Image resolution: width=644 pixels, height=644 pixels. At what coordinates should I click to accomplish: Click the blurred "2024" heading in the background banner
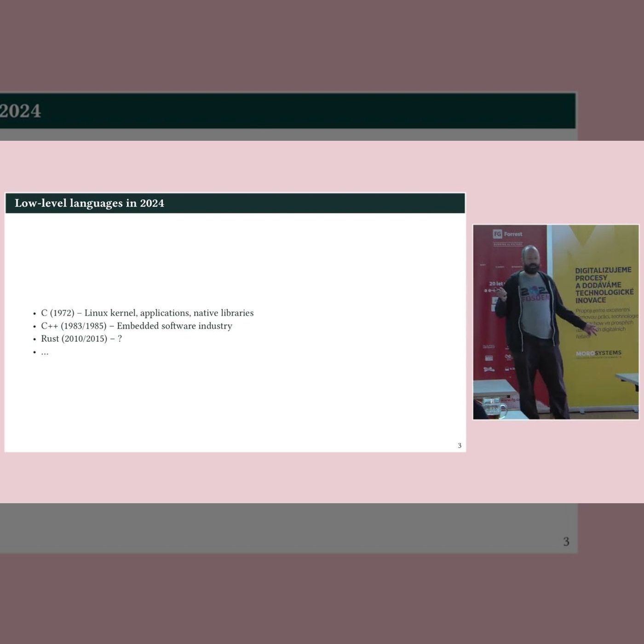[20, 111]
